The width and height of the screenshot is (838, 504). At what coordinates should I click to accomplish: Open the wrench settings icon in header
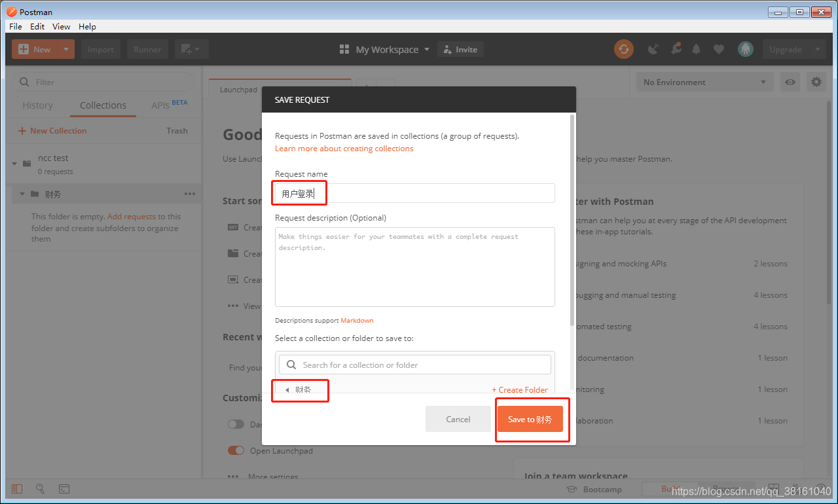coord(675,49)
